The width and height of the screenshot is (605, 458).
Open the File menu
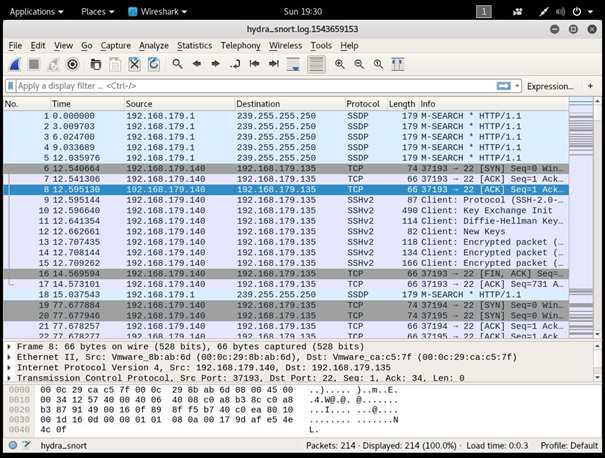click(x=15, y=46)
